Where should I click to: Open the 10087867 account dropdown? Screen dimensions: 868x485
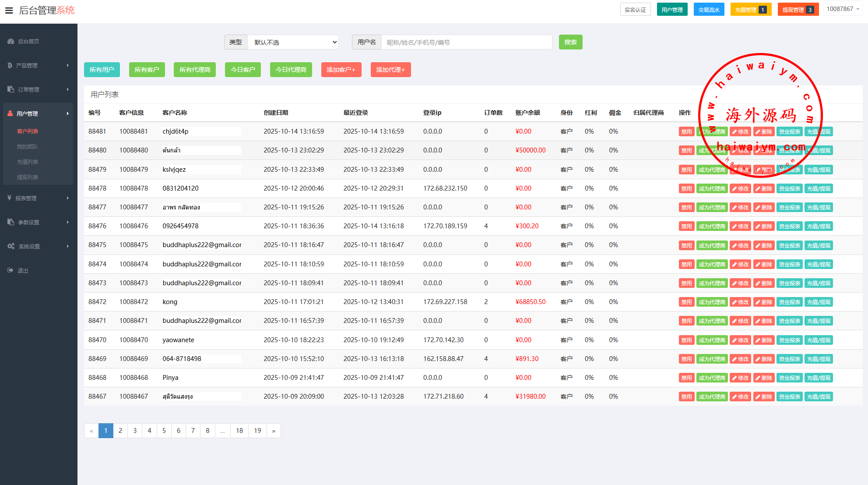click(842, 9)
